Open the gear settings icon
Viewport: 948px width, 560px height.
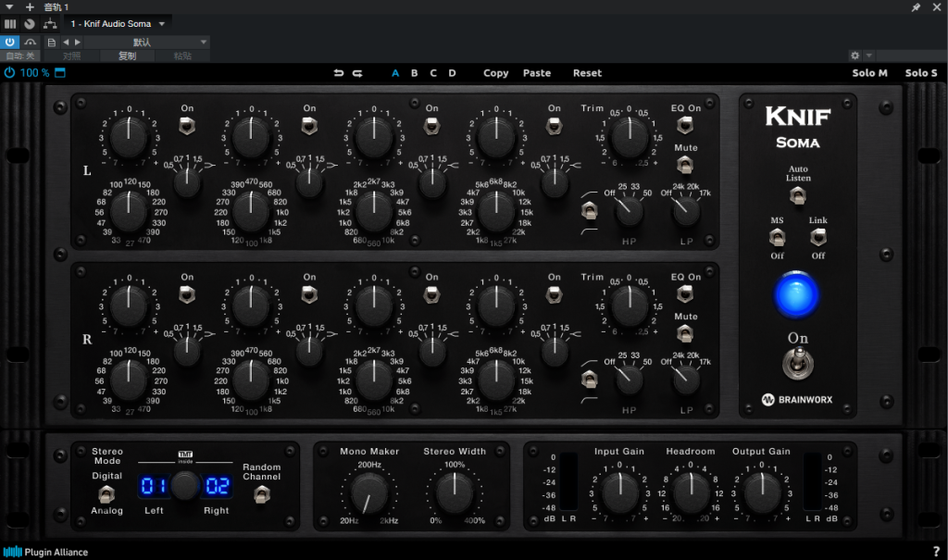pyautogui.click(x=854, y=56)
